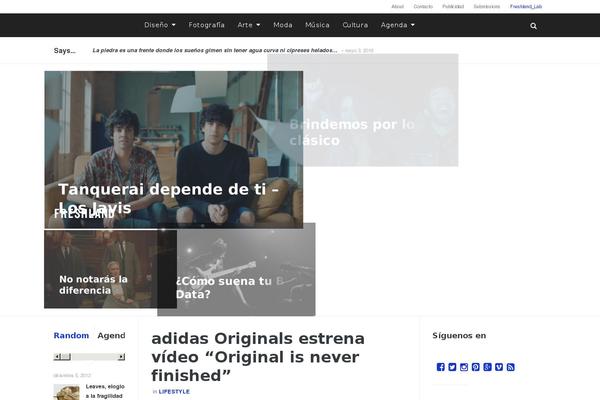Image resolution: width=600 pixels, height=400 pixels.
Task: Open the Publicidad link in top bar
Action: point(453,7)
